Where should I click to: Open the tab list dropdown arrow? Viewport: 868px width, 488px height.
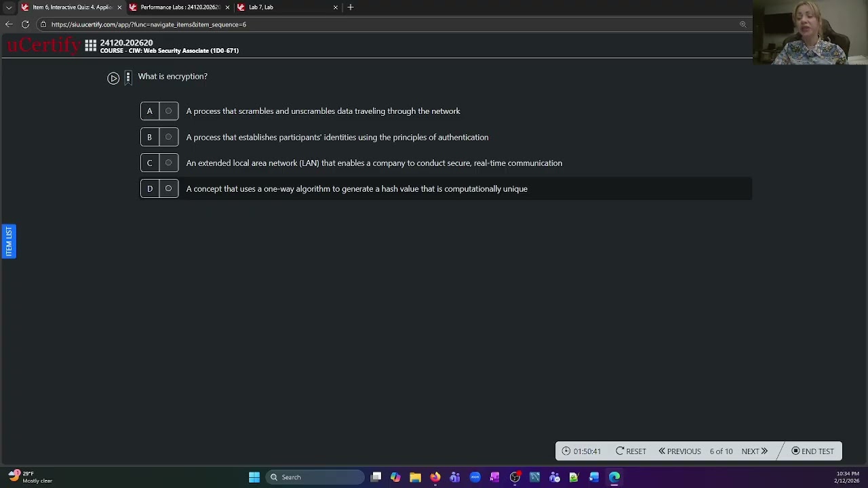(9, 7)
